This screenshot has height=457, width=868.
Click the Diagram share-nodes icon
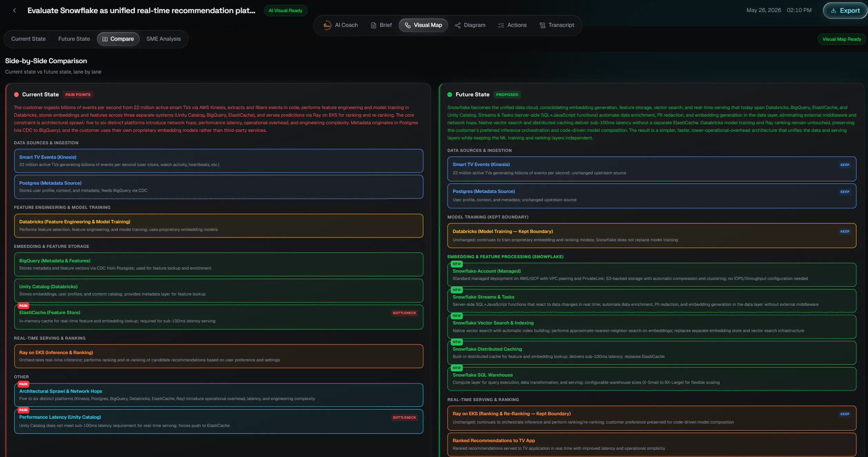point(458,25)
